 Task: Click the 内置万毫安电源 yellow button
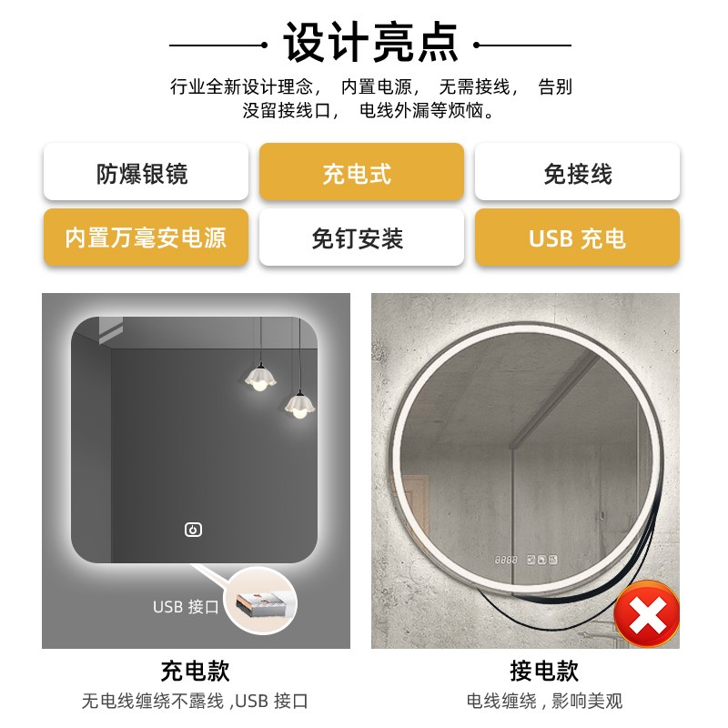(146, 237)
